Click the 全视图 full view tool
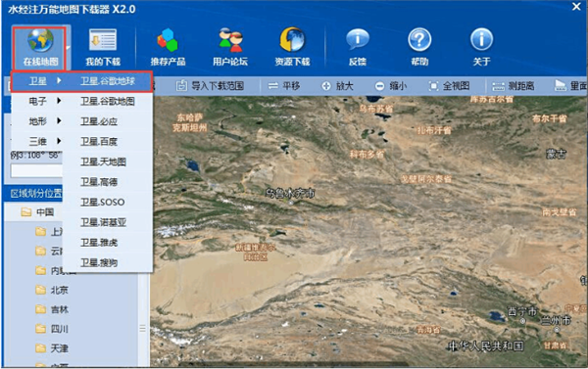The width and height of the screenshot is (588, 369). pyautogui.click(x=449, y=86)
